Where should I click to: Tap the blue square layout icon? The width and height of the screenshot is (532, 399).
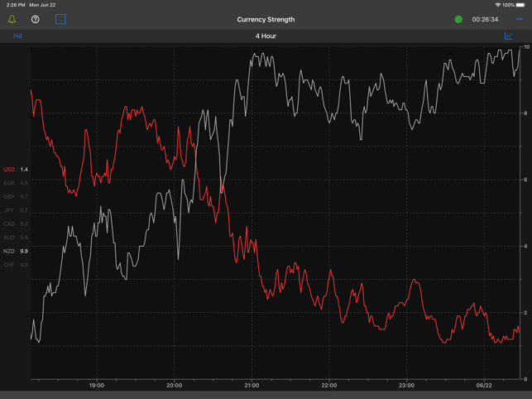60,19
